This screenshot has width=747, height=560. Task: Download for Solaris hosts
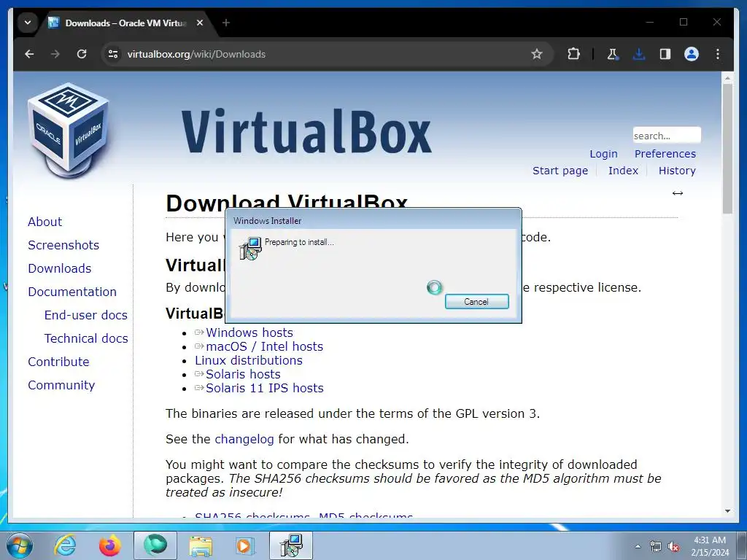point(243,374)
